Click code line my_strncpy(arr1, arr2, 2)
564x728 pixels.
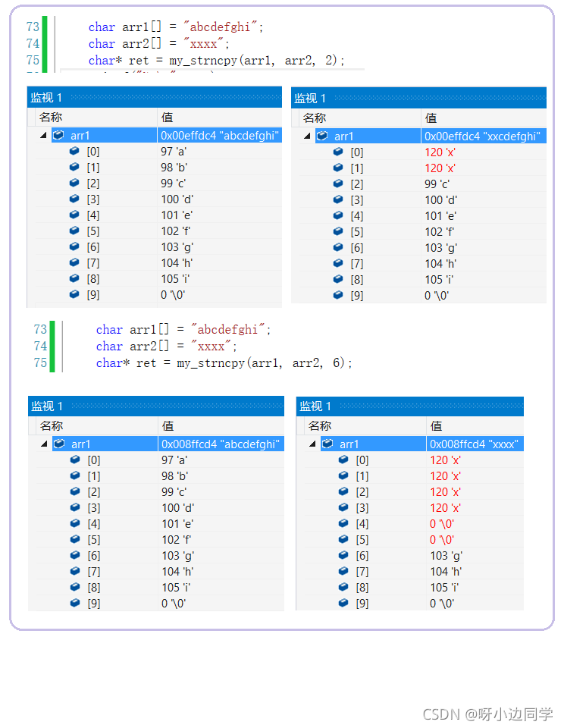click(x=216, y=61)
